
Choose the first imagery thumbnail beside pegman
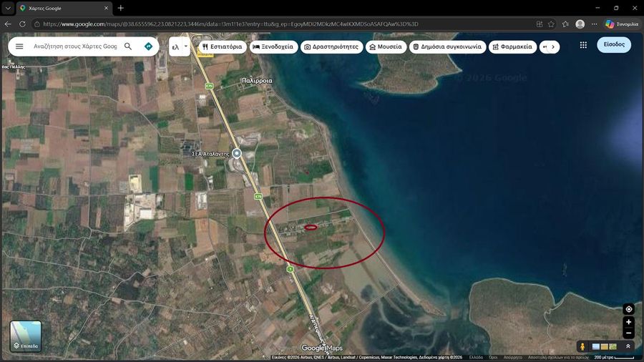(x=596, y=347)
